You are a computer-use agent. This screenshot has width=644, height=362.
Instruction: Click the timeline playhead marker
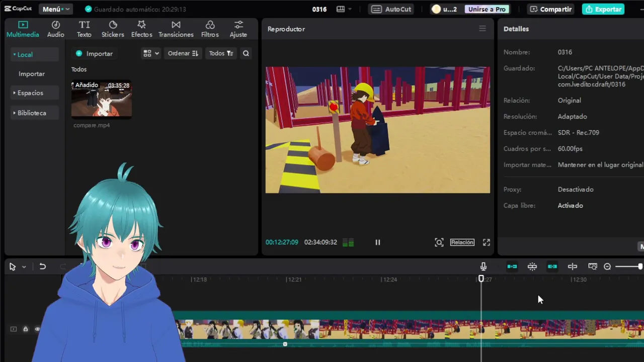(481, 278)
